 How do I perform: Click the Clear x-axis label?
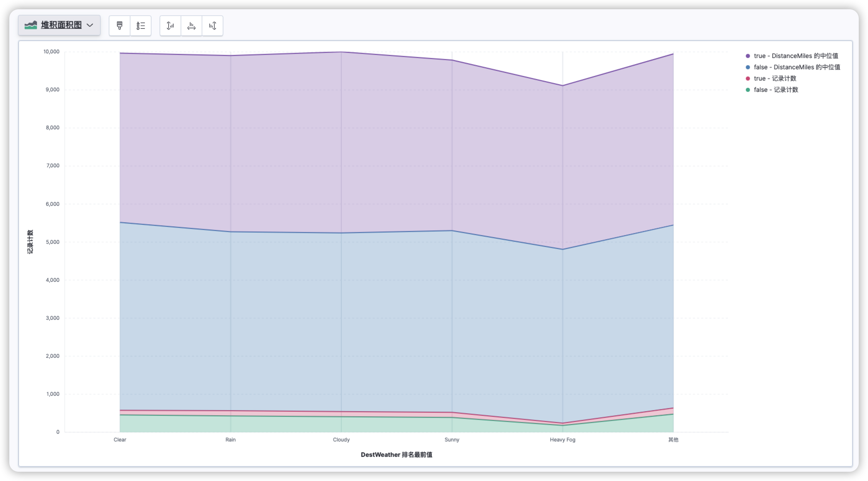(120, 439)
